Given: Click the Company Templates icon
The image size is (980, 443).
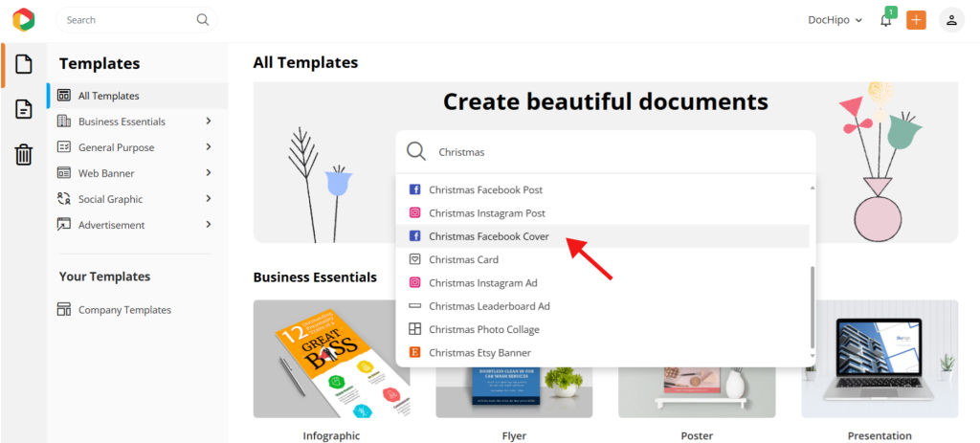Looking at the screenshot, I should click(x=64, y=309).
